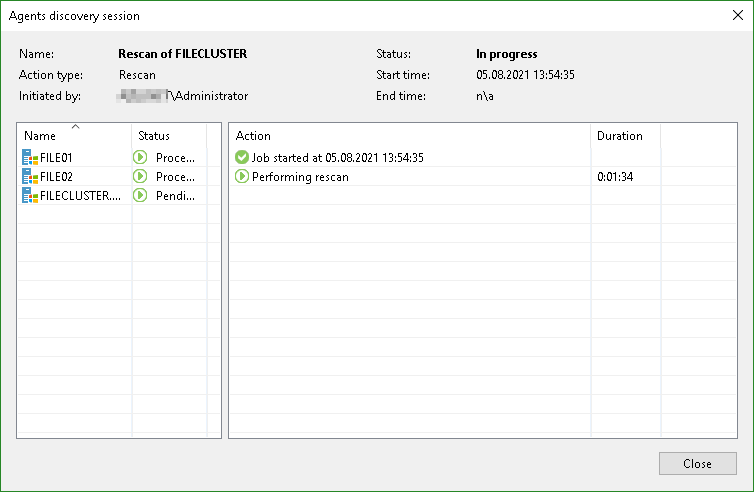Click the FILE01 server icon
This screenshot has width=754, height=492.
click(x=29, y=158)
